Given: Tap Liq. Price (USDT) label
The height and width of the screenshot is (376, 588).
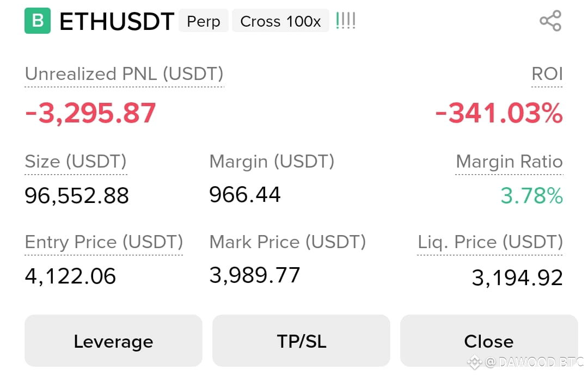Looking at the screenshot, I should [490, 242].
